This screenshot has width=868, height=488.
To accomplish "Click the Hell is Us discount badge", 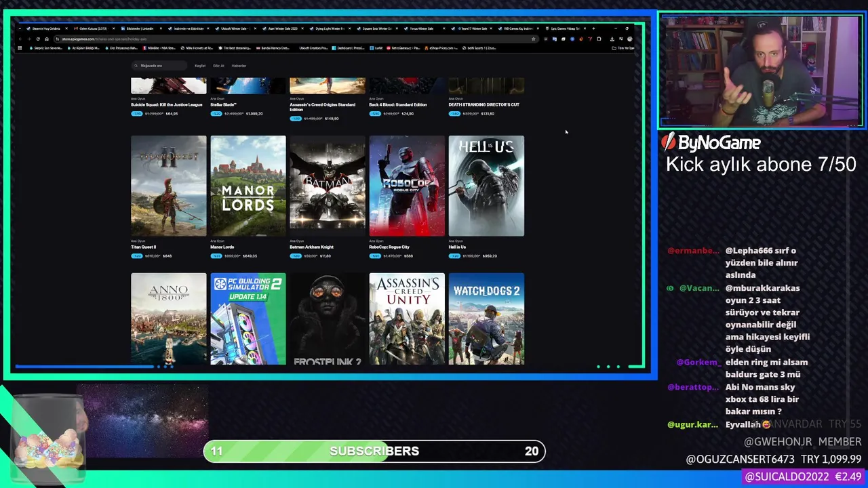I will 454,256.
